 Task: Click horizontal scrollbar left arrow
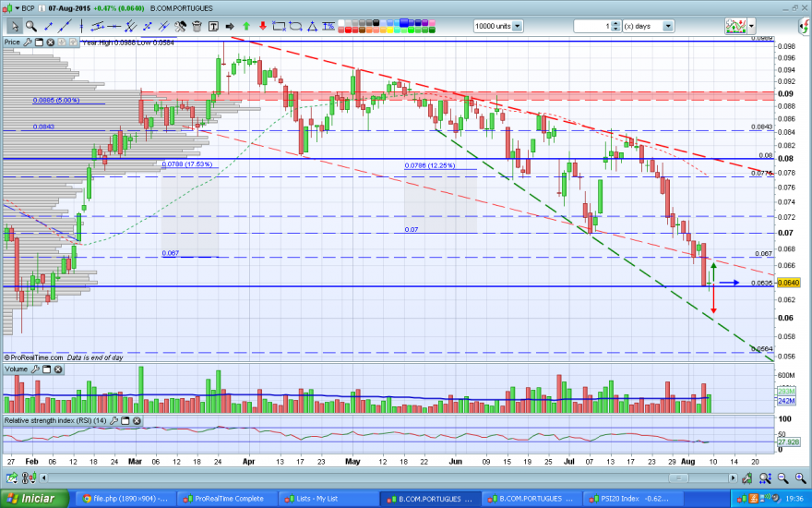click(43, 478)
